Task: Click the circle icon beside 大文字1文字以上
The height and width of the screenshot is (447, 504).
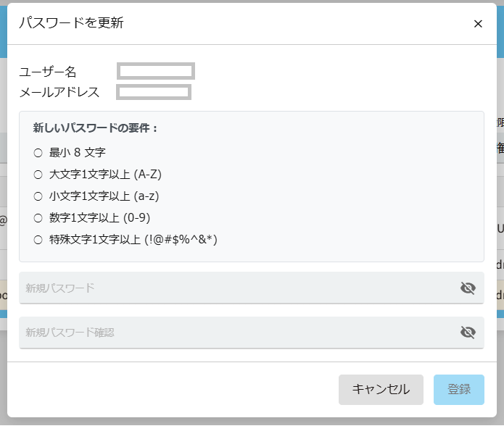Action: [38, 175]
